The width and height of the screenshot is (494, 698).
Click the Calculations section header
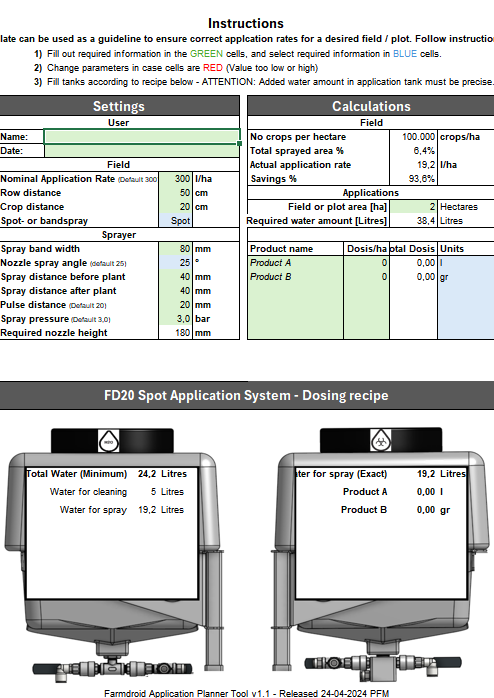pos(371,106)
